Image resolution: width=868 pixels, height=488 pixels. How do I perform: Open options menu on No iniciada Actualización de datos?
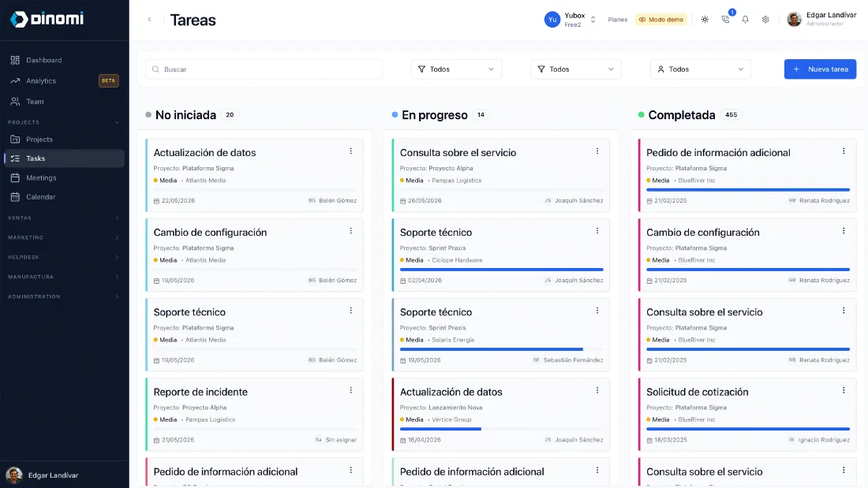pyautogui.click(x=351, y=151)
